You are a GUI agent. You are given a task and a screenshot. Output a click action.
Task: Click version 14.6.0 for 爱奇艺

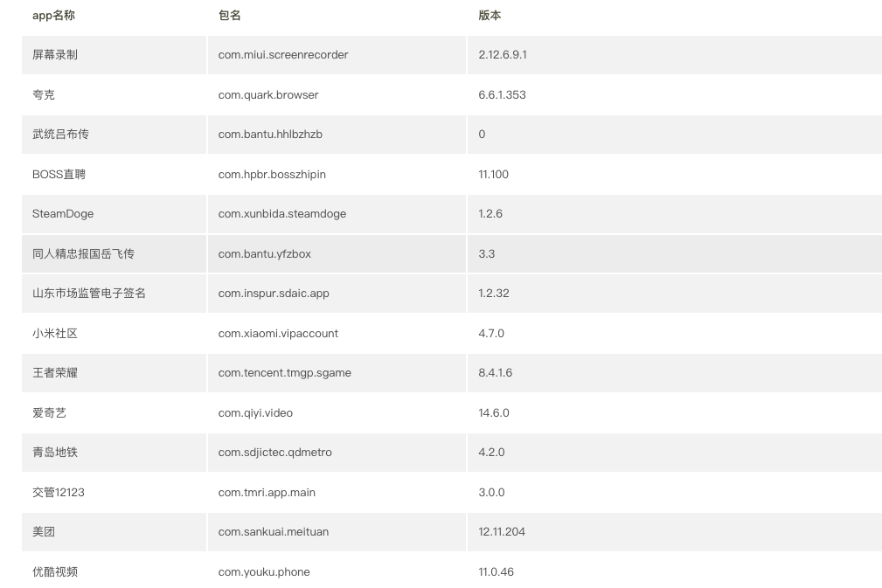tap(493, 412)
